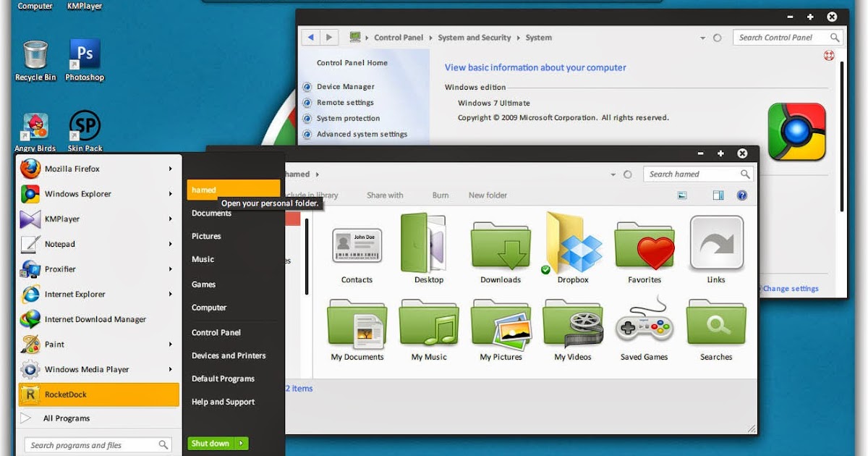Expand Proxifier submenu arrow

pyautogui.click(x=171, y=269)
